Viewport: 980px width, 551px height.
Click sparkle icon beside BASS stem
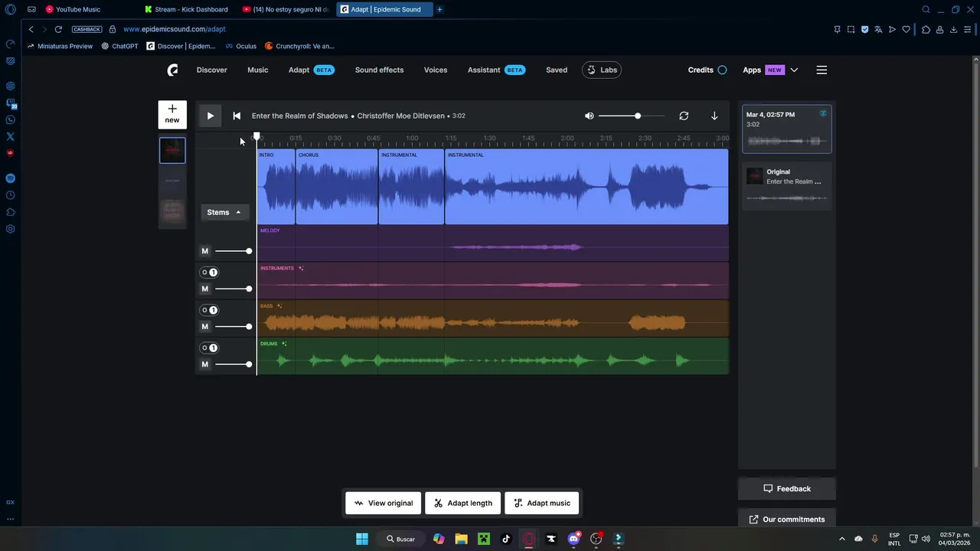coord(279,306)
